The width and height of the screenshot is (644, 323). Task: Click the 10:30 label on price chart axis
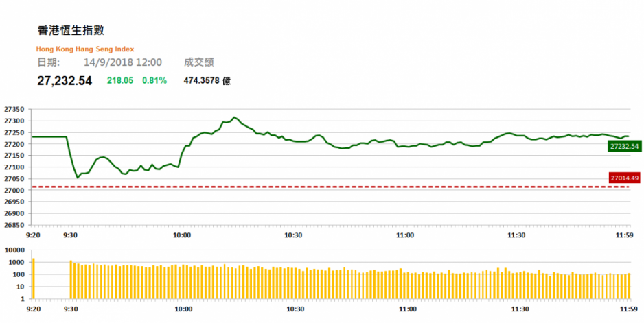coord(294,235)
